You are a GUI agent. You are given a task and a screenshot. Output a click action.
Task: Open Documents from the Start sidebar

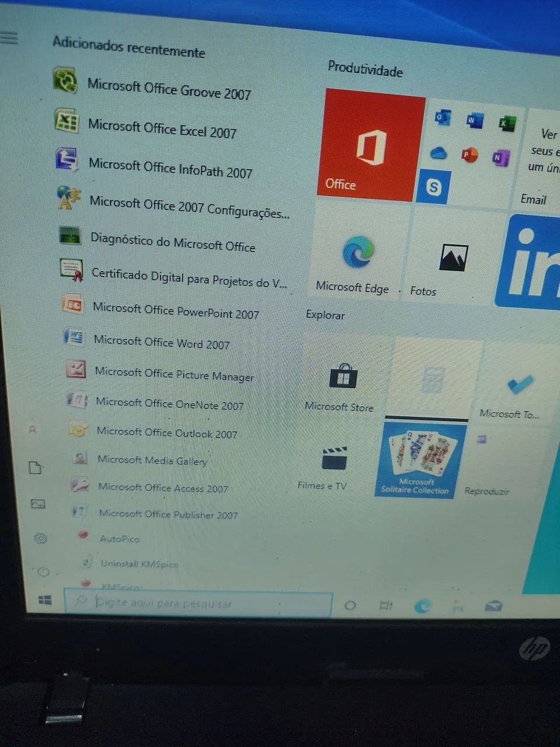36,467
